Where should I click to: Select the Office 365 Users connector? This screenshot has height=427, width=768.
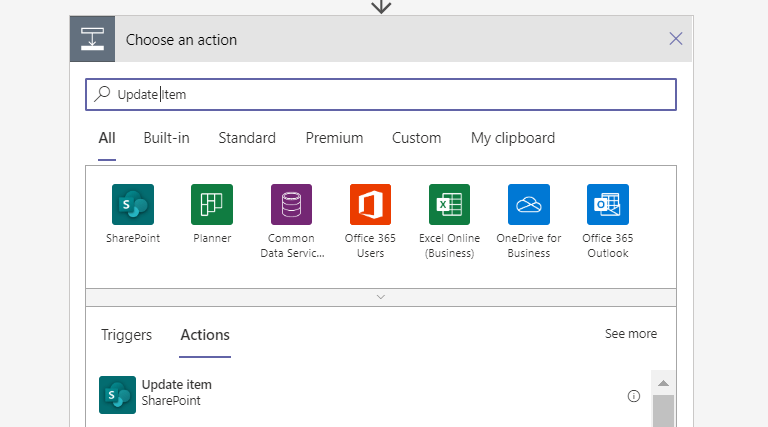370,205
